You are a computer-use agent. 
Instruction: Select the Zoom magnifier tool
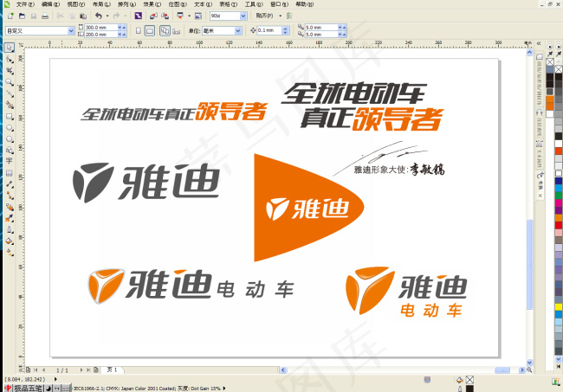(10, 82)
